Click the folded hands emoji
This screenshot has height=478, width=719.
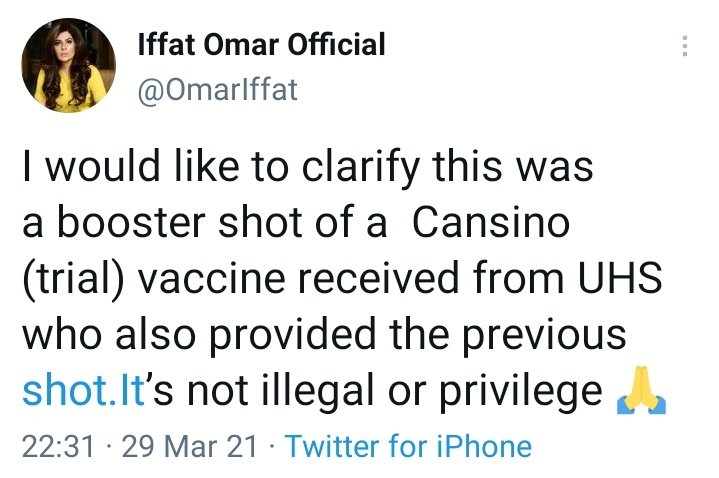(642, 392)
